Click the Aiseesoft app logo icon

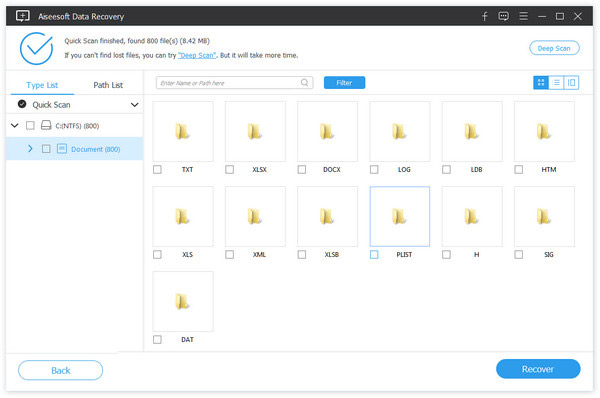point(23,16)
